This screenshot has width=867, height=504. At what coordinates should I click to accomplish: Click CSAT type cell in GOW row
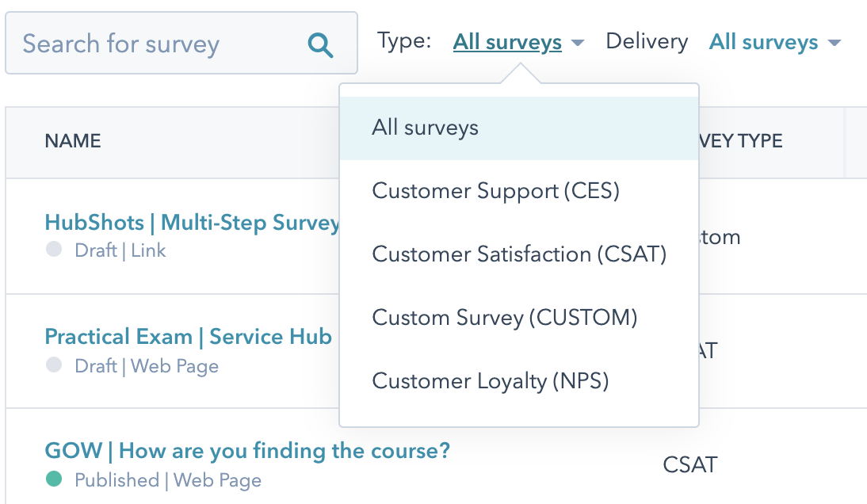[689, 464]
